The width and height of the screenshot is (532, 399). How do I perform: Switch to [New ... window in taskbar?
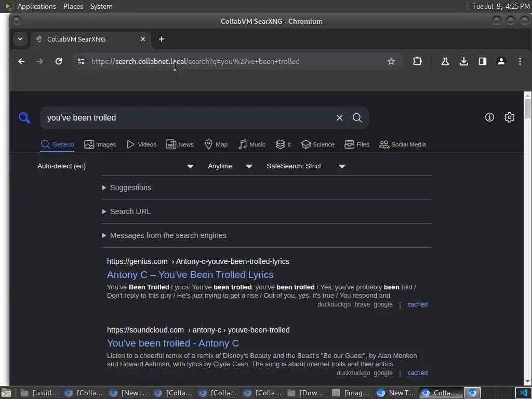coord(129,393)
